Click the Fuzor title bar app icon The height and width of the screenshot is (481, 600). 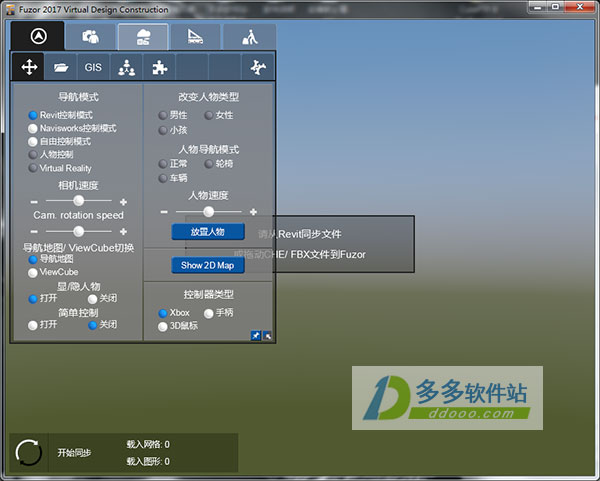[x=11, y=10]
